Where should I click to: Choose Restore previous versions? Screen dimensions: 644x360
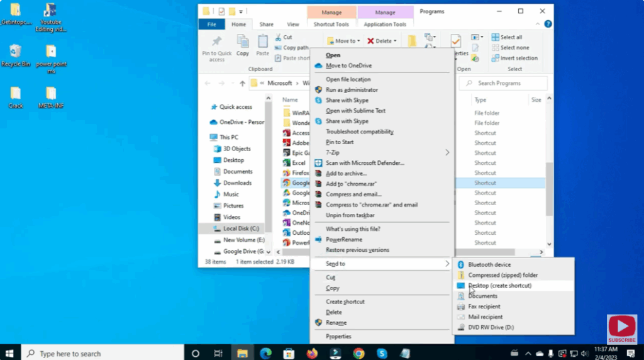[357, 250]
